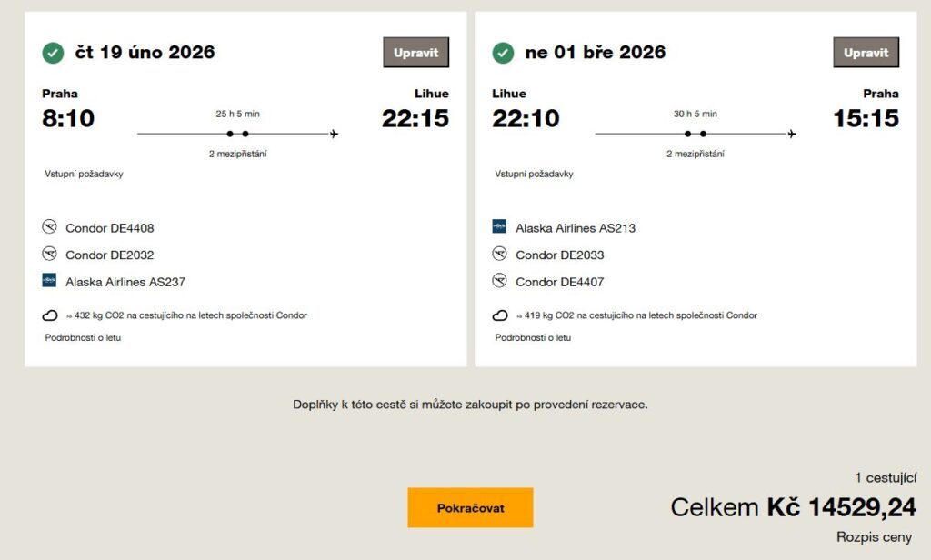Image resolution: width=931 pixels, height=560 pixels.
Task: Open outbound Vstupní požadavky link
Action: (x=84, y=174)
